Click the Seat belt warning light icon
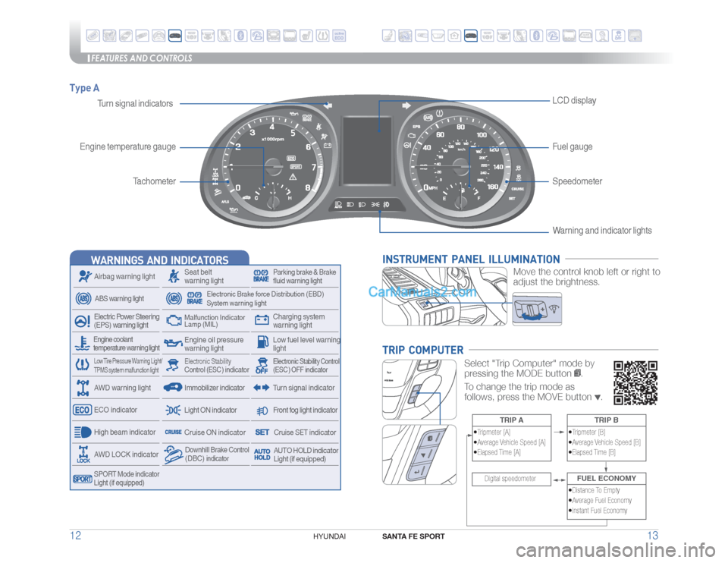The image size is (728, 563). 174,276
